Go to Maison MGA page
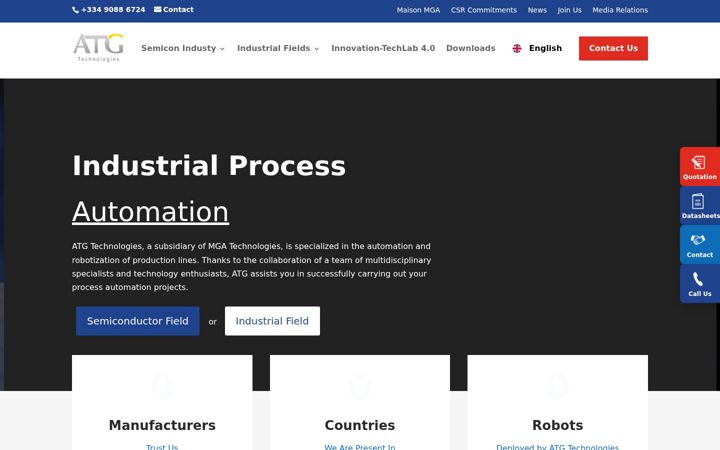 (x=418, y=10)
